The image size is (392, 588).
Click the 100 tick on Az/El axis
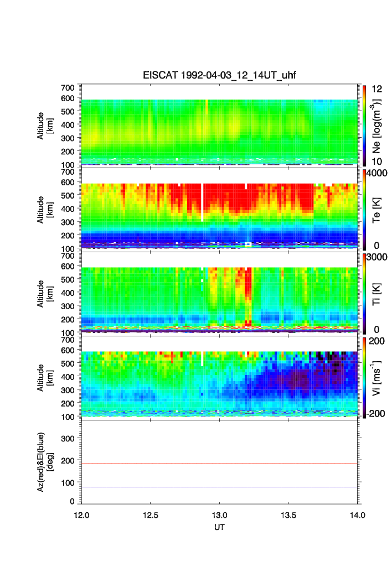coord(68,483)
